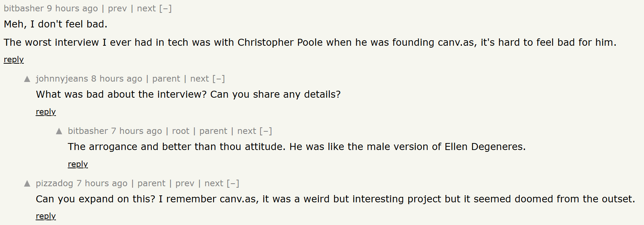Image resolution: width=644 pixels, height=225 pixels.
Task: Upvote pizzadog's comment
Action: 27,184
